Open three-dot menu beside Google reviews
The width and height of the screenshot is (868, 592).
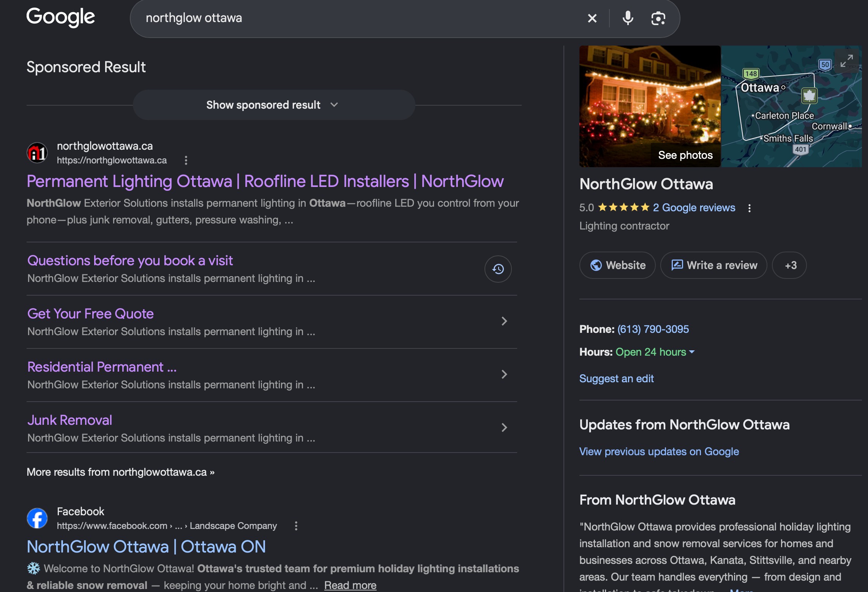click(749, 208)
